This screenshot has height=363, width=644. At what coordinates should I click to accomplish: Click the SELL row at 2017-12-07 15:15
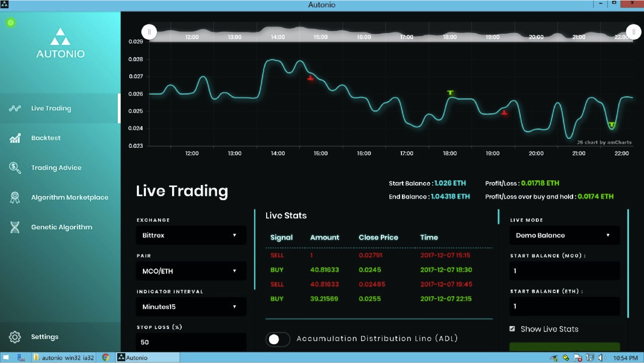point(379,255)
